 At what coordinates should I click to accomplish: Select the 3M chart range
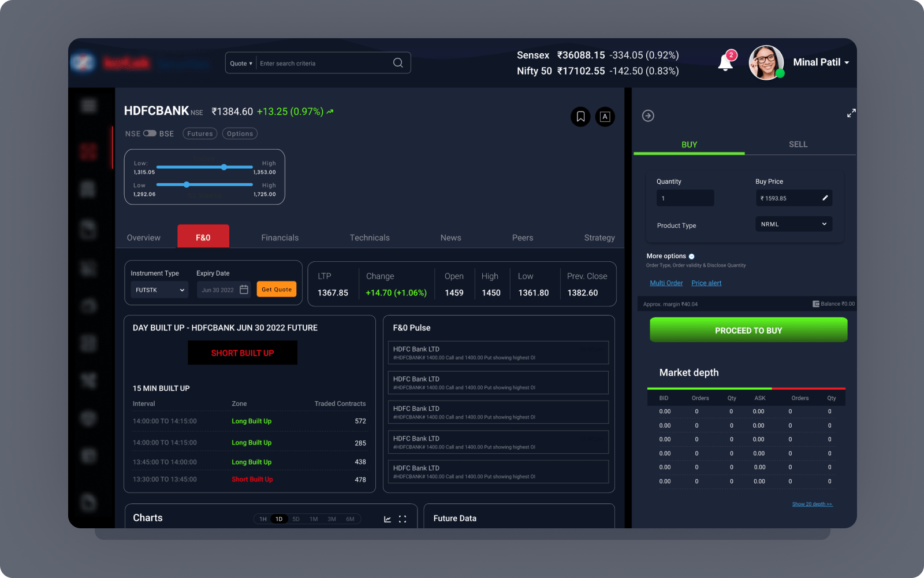[x=331, y=519]
